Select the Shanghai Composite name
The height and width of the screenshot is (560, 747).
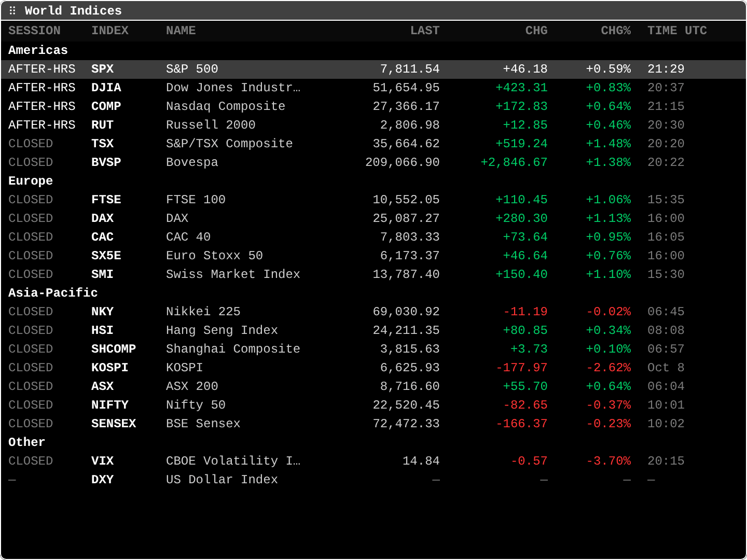point(233,349)
